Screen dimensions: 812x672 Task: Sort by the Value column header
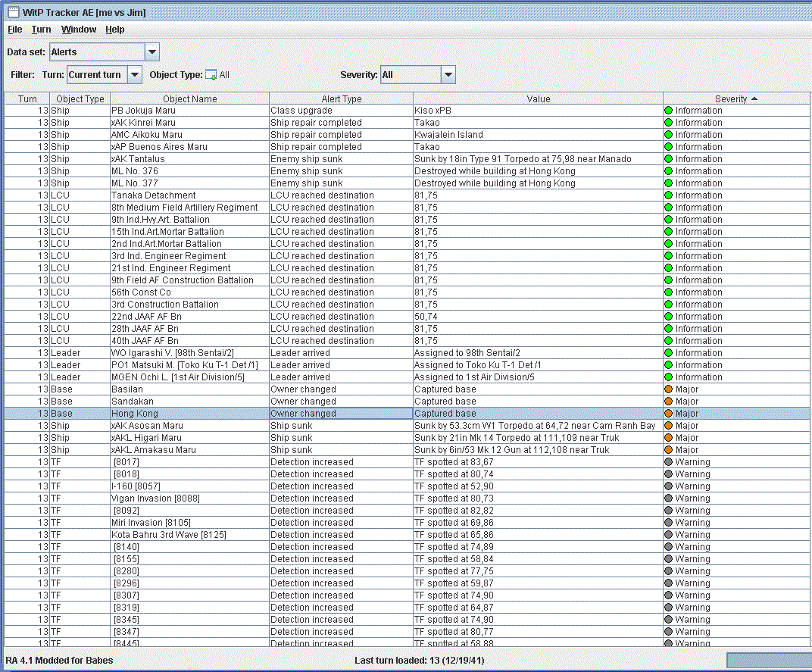538,99
